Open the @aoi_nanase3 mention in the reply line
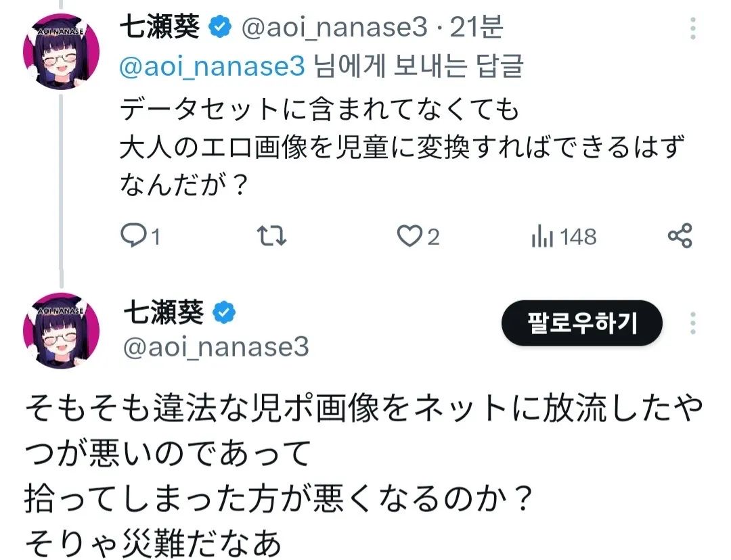731x560 pixels. [x=213, y=66]
